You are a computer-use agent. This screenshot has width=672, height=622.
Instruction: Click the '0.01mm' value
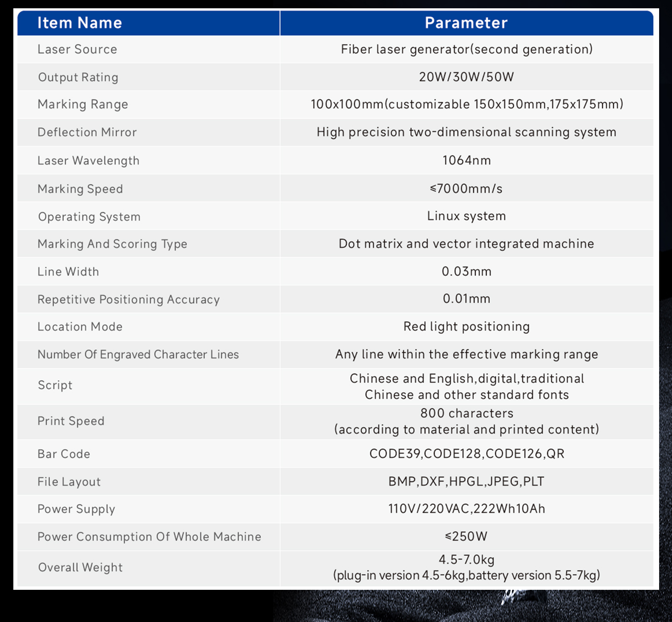(466, 299)
